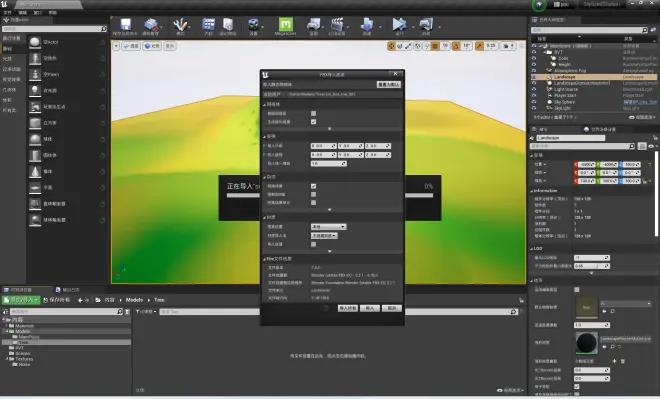The height and width of the screenshot is (399, 660).
Task: Toggle the checked checkbox under Mesh section in FBX dialog
Action: 313,122
